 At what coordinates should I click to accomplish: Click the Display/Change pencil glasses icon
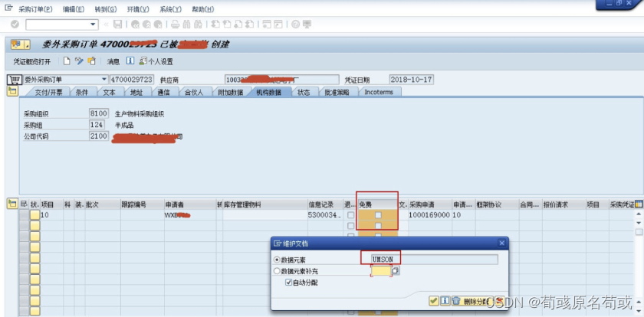[79, 61]
